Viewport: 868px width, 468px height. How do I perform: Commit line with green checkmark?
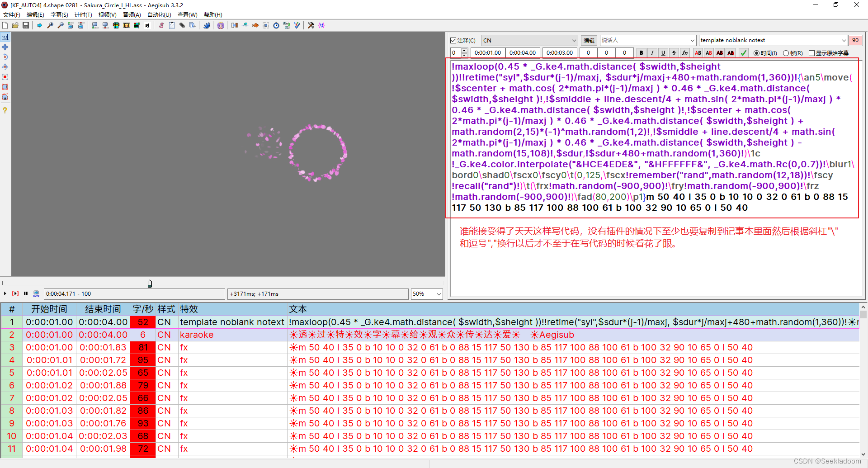744,53
